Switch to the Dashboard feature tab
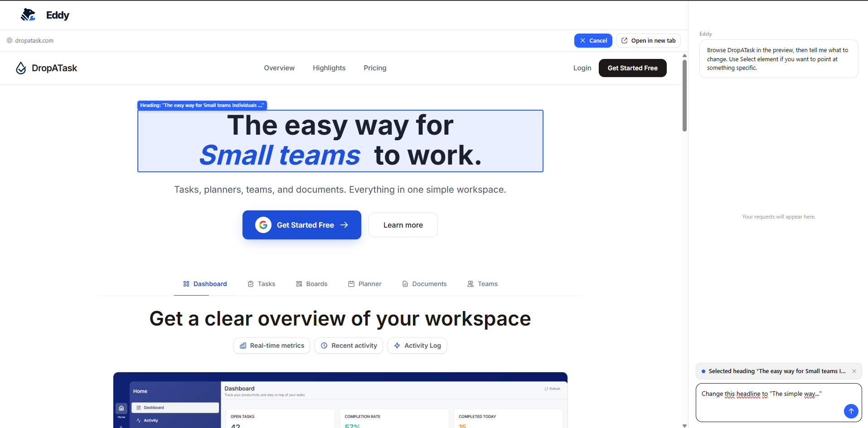Viewport: 868px width, 428px height. 205,284
